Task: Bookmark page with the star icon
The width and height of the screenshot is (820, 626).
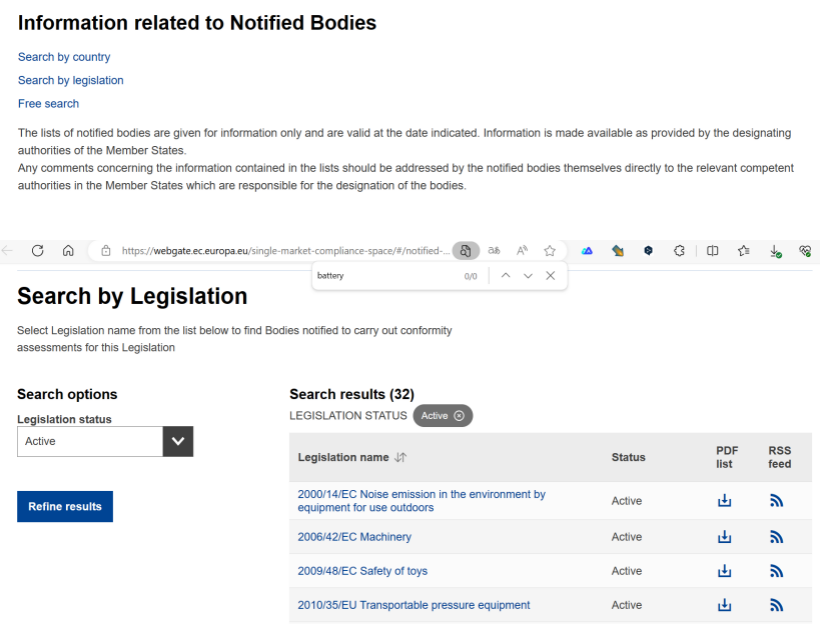Action: pos(549,251)
